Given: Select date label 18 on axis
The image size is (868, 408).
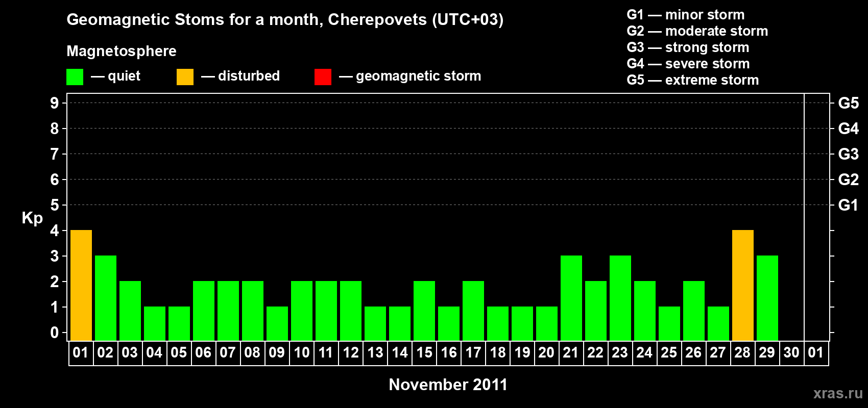Looking at the screenshot, I should [498, 353].
